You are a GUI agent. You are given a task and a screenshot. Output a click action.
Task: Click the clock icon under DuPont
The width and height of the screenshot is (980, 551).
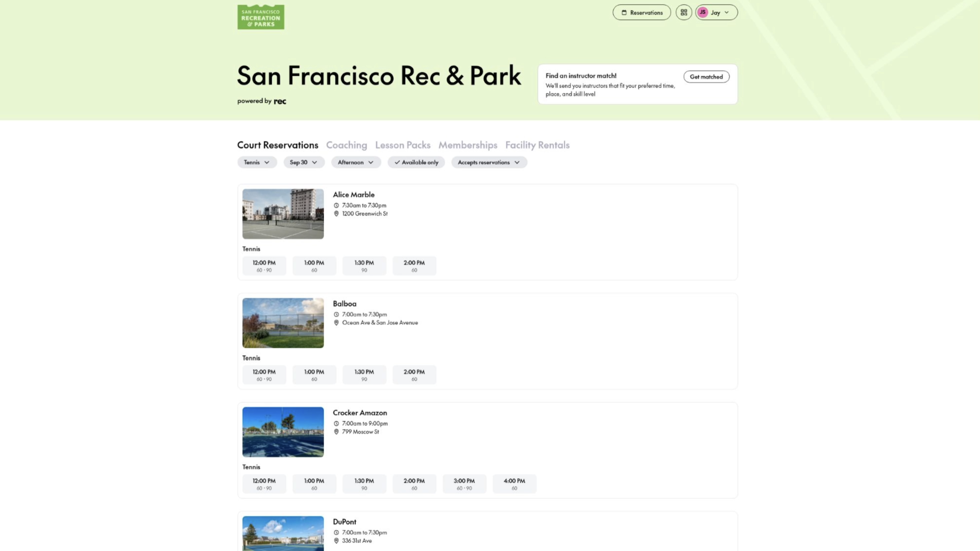pos(336,532)
